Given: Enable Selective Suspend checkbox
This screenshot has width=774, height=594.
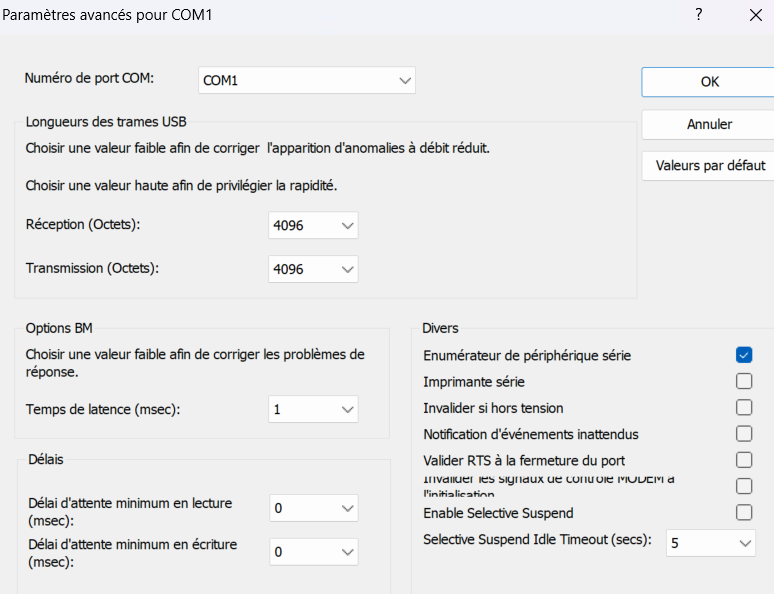Looking at the screenshot, I should pyautogui.click(x=743, y=513).
